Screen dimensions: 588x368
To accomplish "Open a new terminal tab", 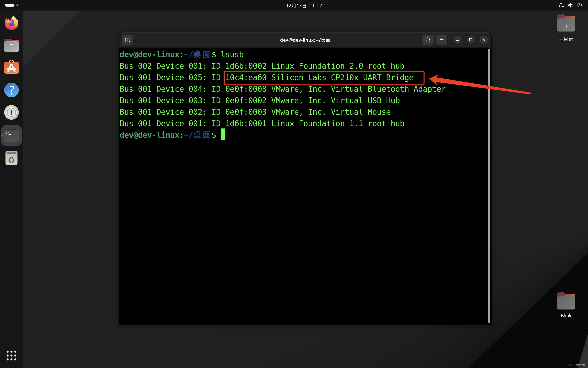I will click(127, 40).
